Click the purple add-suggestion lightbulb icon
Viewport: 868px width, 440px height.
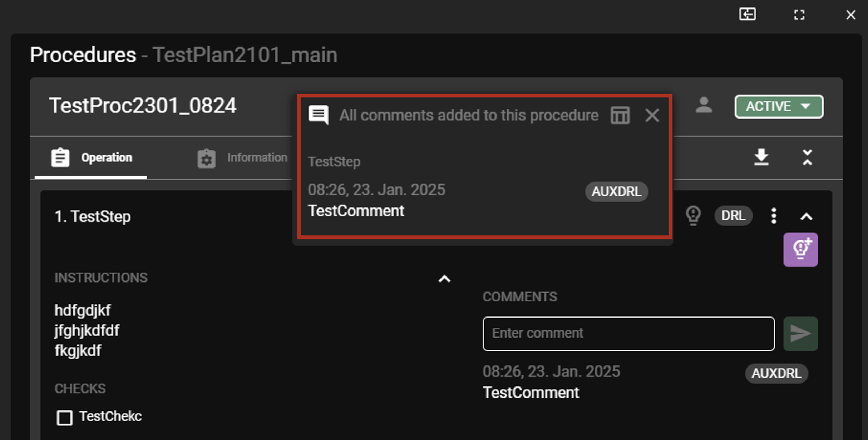(x=801, y=249)
